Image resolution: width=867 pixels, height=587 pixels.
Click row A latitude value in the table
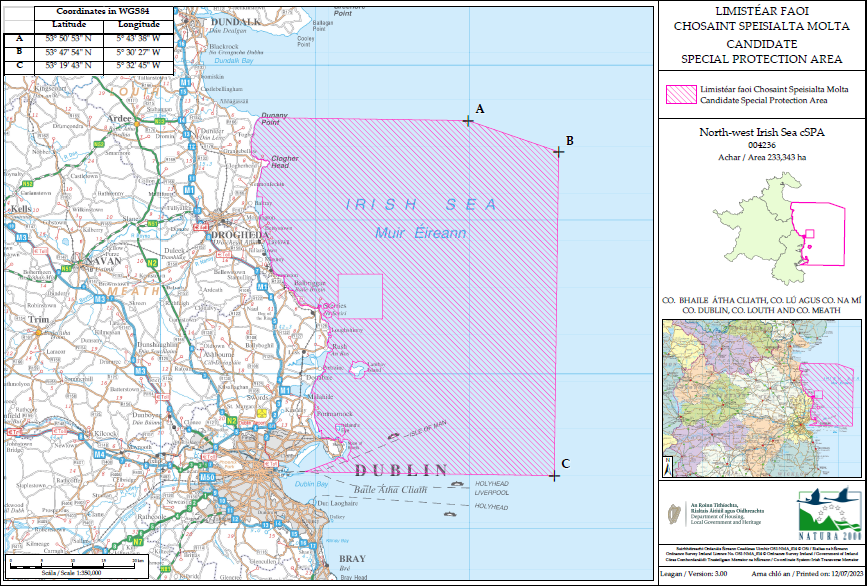66,38
